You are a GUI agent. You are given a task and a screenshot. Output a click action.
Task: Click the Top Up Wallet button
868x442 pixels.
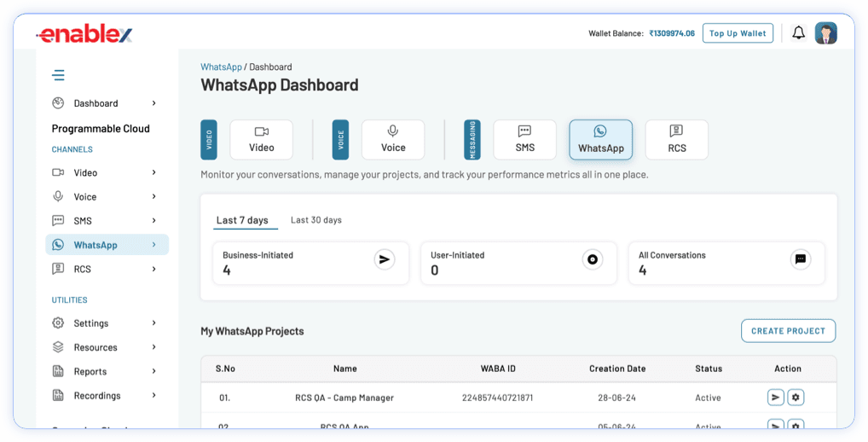click(x=738, y=33)
